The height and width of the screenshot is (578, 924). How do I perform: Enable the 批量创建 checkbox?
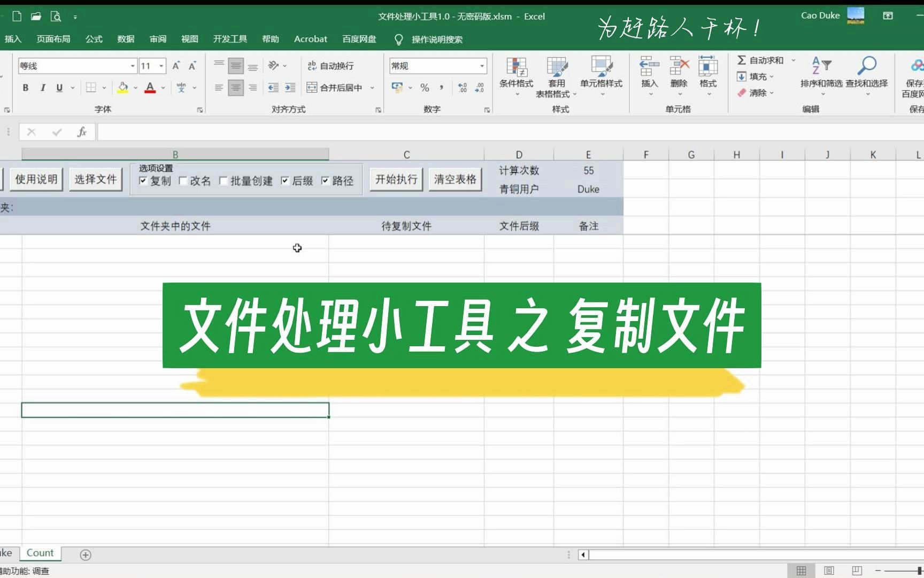(223, 181)
